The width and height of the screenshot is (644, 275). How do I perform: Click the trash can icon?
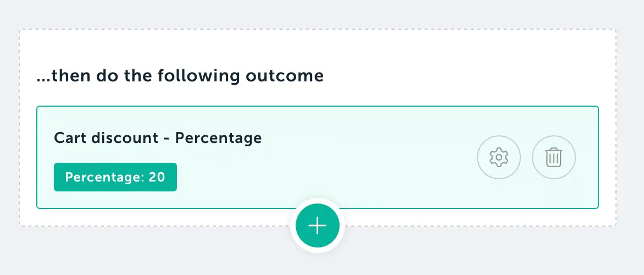point(553,157)
